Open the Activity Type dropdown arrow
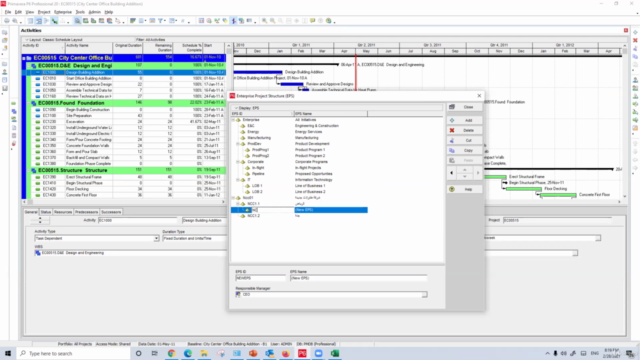Screen dimensions: 640x360 pyautogui.click(x=156, y=238)
